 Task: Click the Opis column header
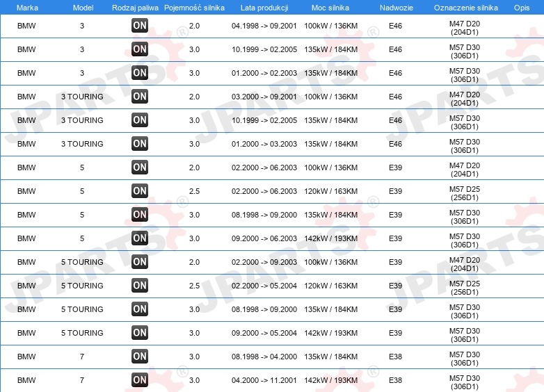pos(522,8)
